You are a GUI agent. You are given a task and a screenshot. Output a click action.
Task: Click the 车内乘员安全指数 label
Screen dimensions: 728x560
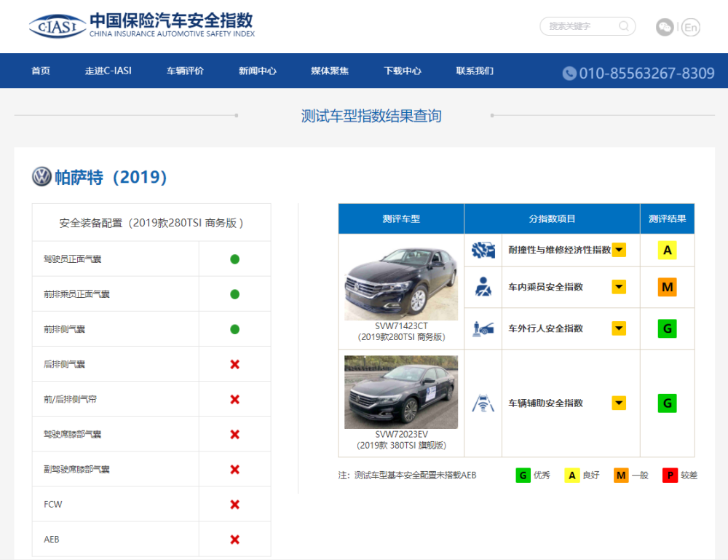545,287
